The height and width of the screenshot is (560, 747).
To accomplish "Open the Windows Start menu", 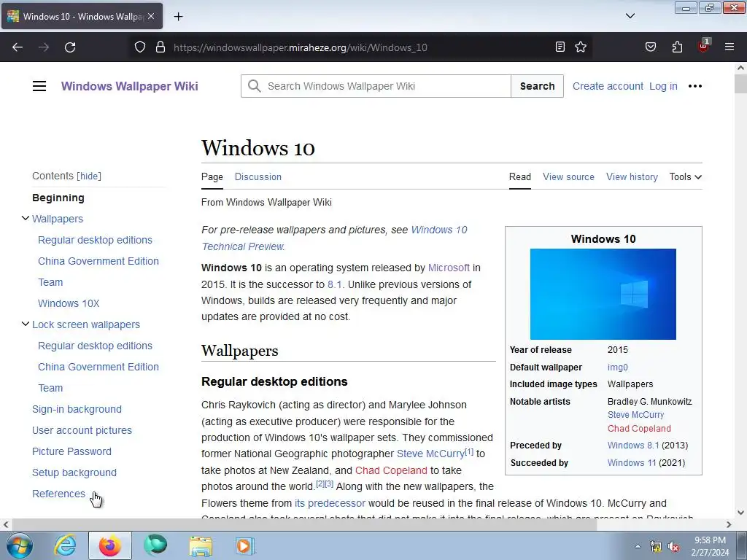I will click(20, 545).
